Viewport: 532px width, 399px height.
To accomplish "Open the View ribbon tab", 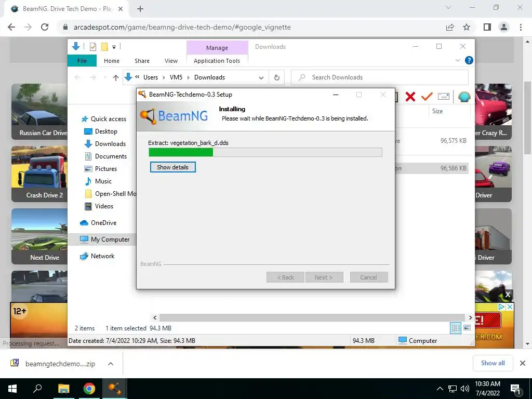I will point(171,61).
